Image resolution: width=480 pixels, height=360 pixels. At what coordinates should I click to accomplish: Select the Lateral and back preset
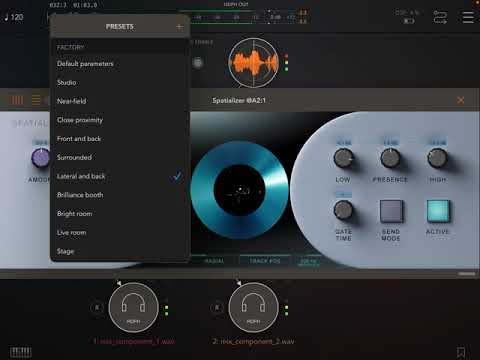[x=120, y=176]
